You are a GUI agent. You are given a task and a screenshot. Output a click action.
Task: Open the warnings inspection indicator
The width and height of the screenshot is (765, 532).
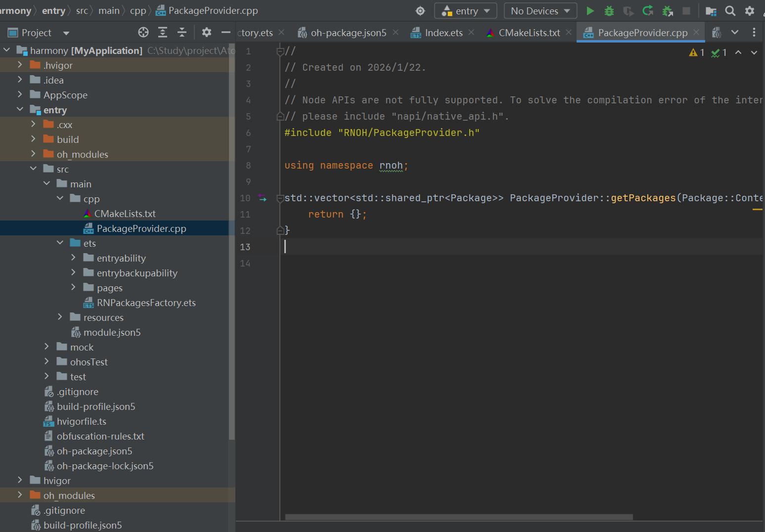click(697, 52)
